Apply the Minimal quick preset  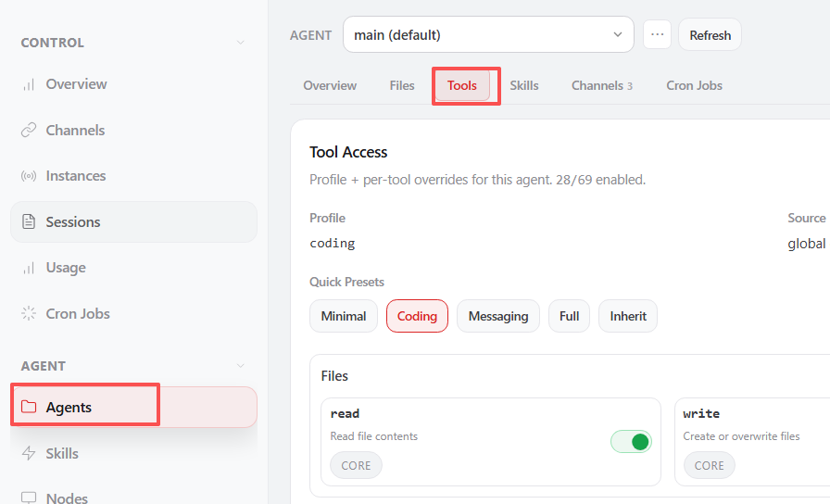pyautogui.click(x=344, y=316)
